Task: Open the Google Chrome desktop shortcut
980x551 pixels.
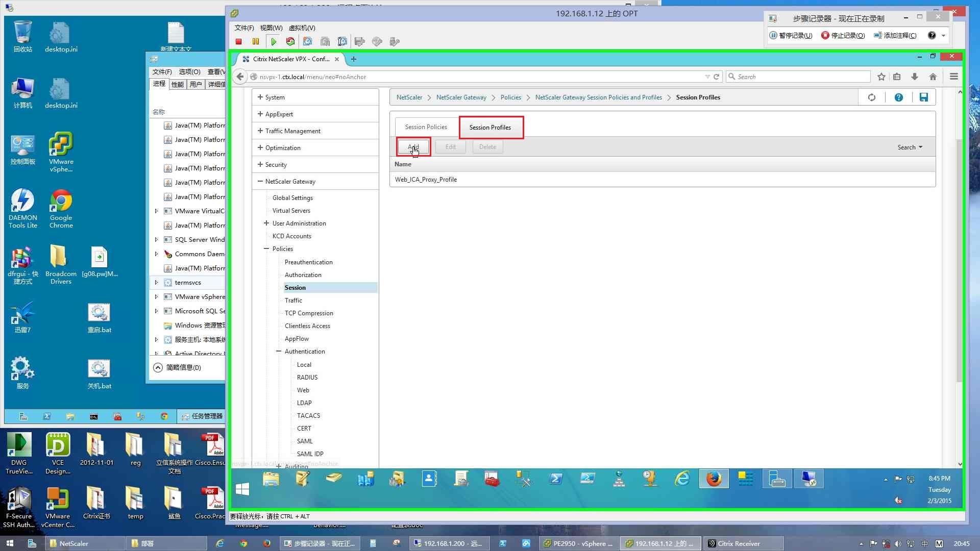Action: (61, 209)
